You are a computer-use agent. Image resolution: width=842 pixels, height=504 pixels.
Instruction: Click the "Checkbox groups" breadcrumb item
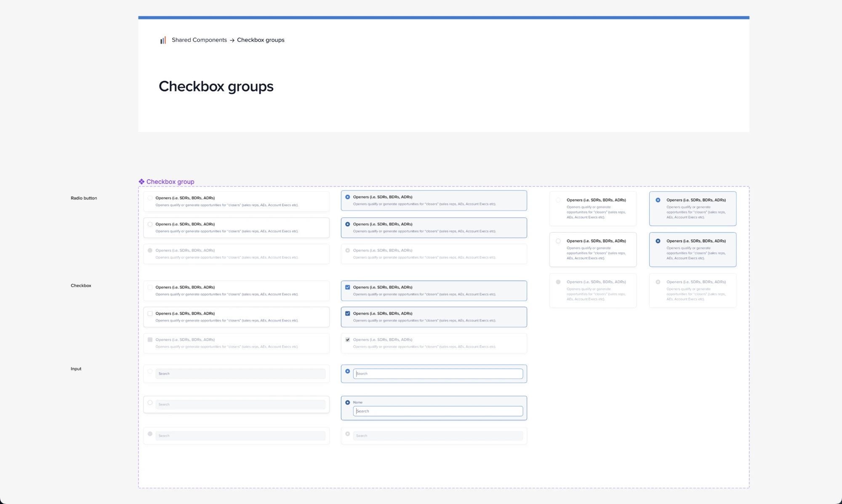click(x=261, y=40)
